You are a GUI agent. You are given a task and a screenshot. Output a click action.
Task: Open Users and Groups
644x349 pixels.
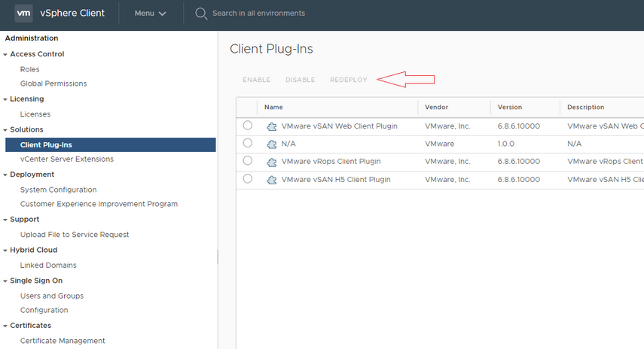pyautogui.click(x=52, y=296)
